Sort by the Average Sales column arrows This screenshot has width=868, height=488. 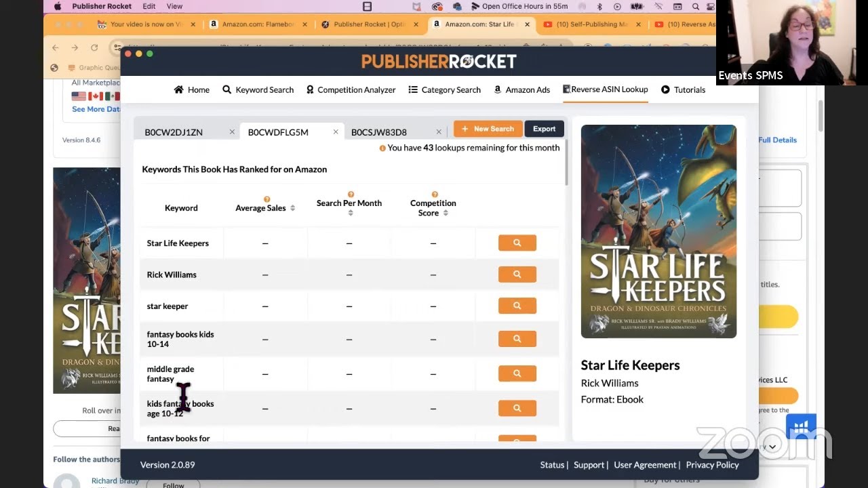click(292, 208)
